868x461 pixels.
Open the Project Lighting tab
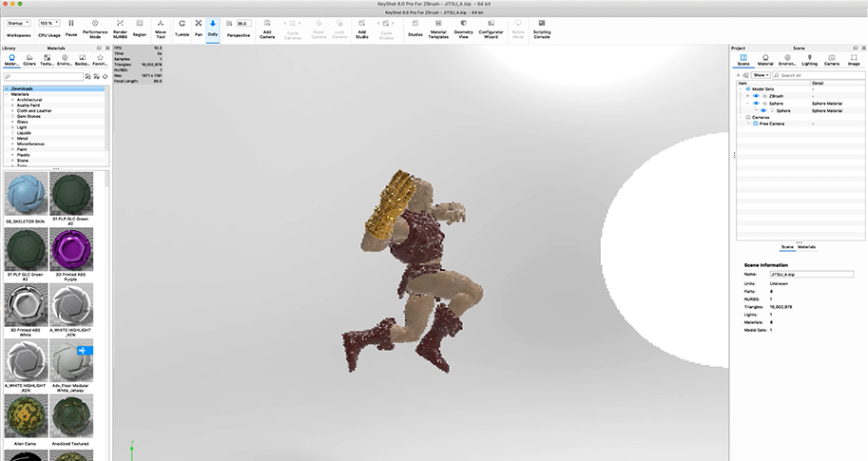pyautogui.click(x=809, y=60)
